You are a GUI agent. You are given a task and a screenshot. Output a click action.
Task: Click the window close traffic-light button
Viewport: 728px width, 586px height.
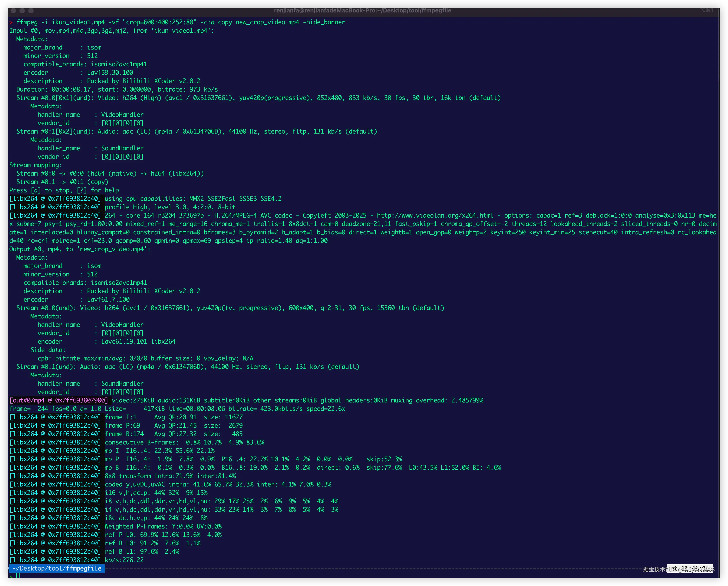point(13,11)
